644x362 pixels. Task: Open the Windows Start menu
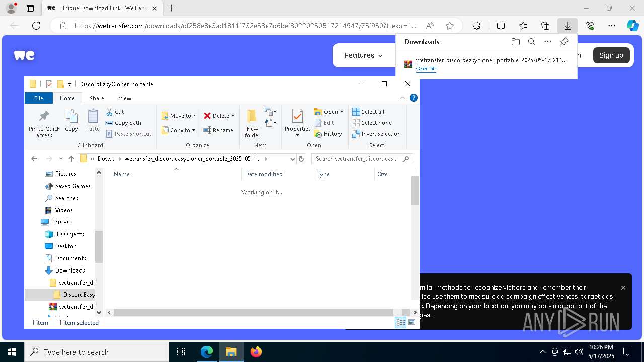12,352
